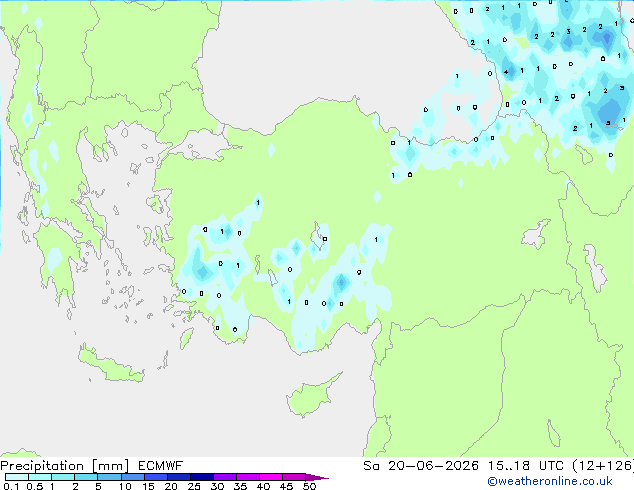Click the 2–5 mm legend swatch
This screenshot has height=490, width=634.
[x=86, y=477]
